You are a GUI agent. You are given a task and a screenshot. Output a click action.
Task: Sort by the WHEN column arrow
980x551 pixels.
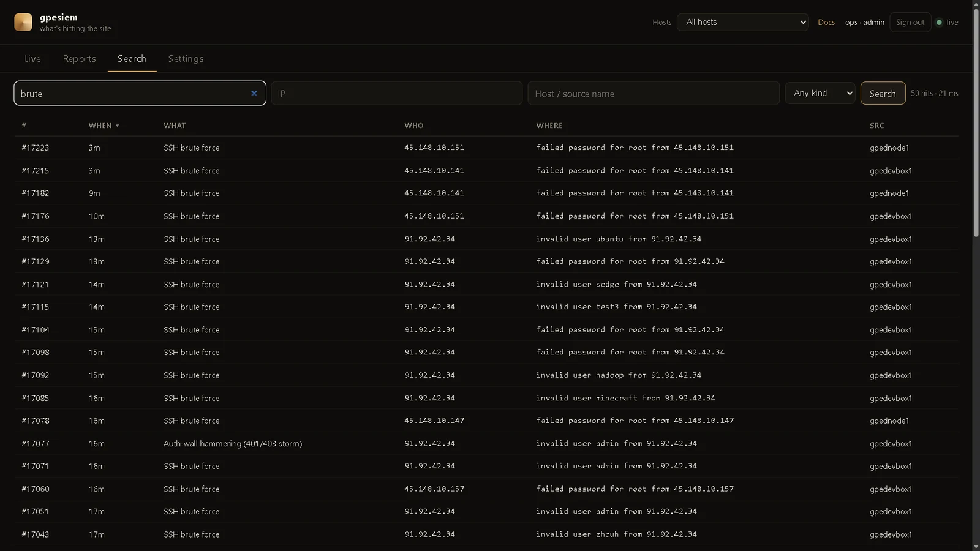[x=118, y=126]
